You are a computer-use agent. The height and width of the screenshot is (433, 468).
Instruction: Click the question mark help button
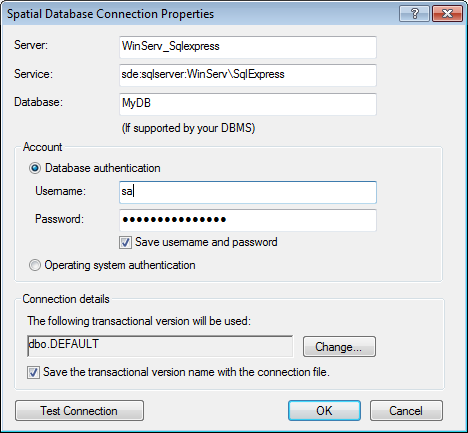coord(414,14)
